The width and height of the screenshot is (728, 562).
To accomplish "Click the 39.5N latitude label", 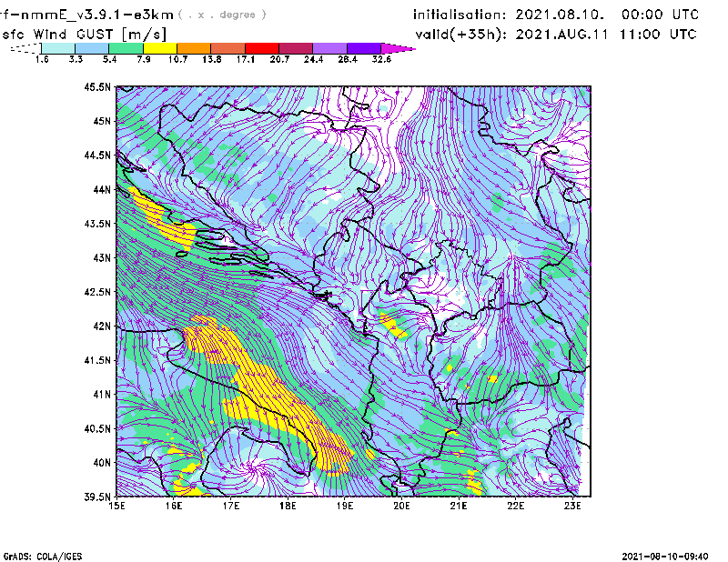I will (x=97, y=497).
